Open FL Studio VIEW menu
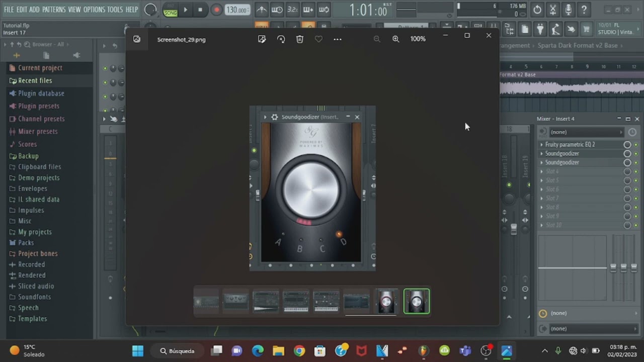This screenshot has width=644, height=362. coord(74,10)
